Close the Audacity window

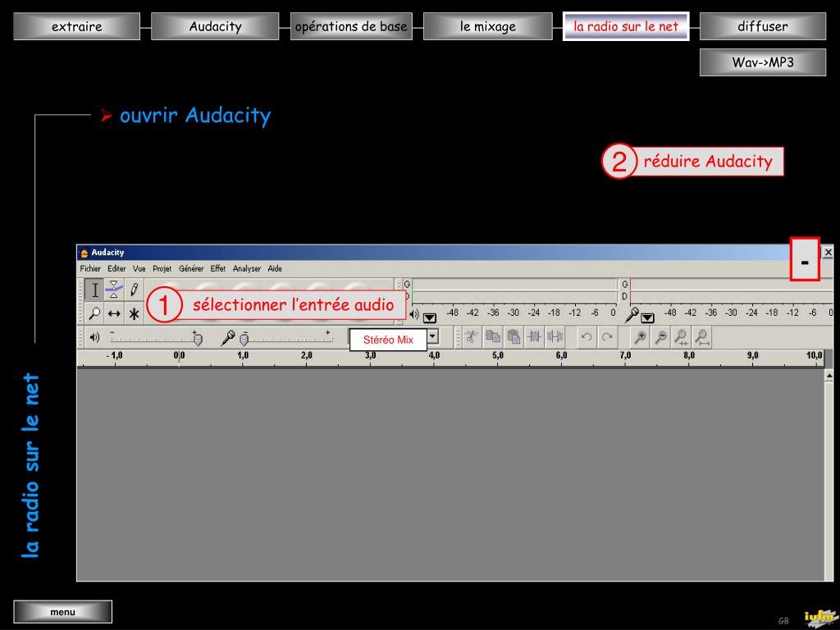pyautogui.click(x=828, y=253)
